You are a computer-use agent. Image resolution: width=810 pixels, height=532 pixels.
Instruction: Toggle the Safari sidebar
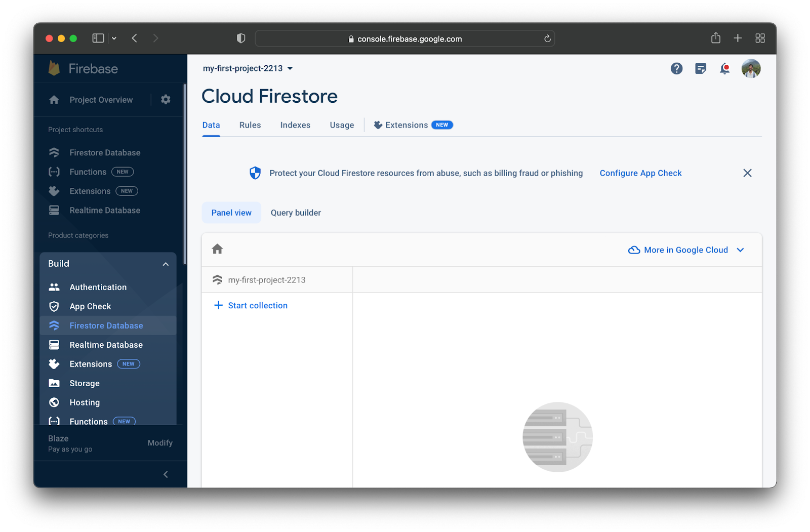[x=98, y=38]
